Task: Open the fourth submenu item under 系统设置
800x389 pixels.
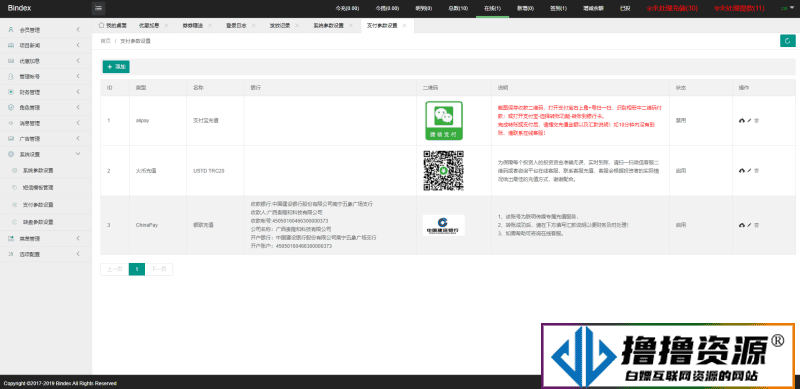Action: coord(38,222)
